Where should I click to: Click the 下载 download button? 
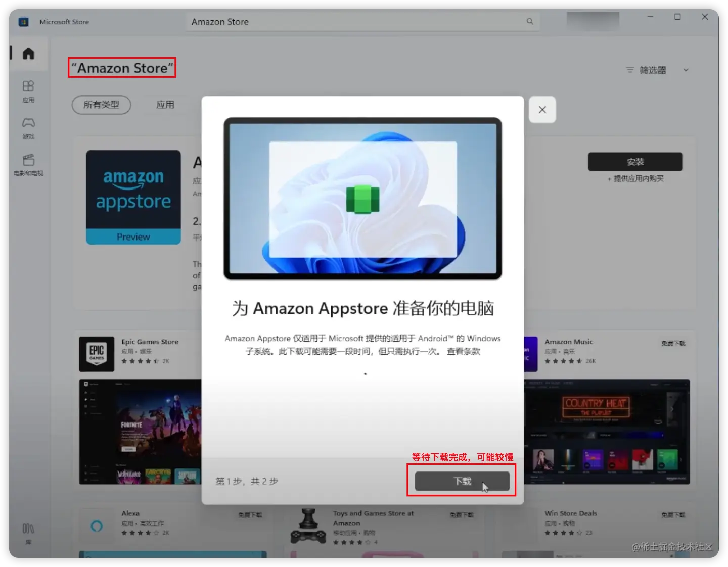click(462, 481)
